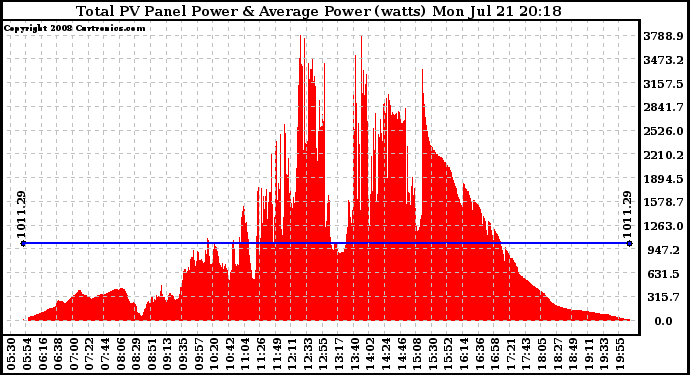Click the 1578.7 y-axis value
This screenshot has width=690, height=375.
coord(664,202)
